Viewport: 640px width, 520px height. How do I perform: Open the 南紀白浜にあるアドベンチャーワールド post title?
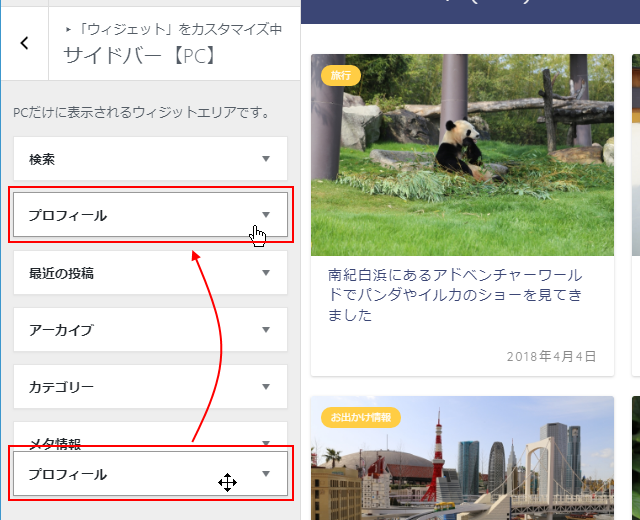(x=455, y=295)
